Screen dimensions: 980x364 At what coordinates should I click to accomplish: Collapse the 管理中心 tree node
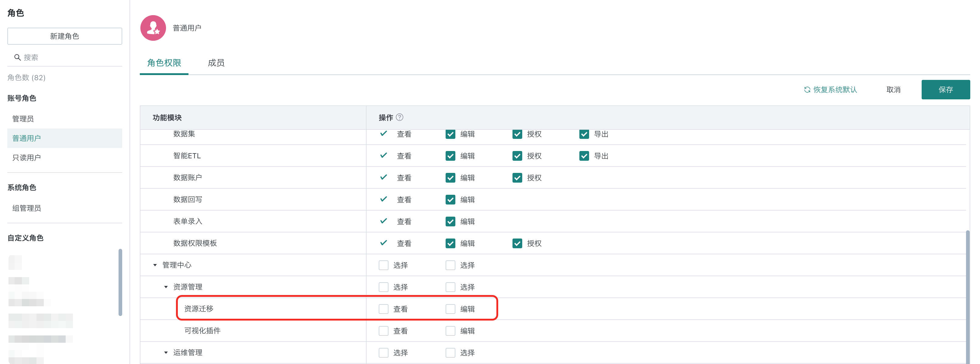155,265
